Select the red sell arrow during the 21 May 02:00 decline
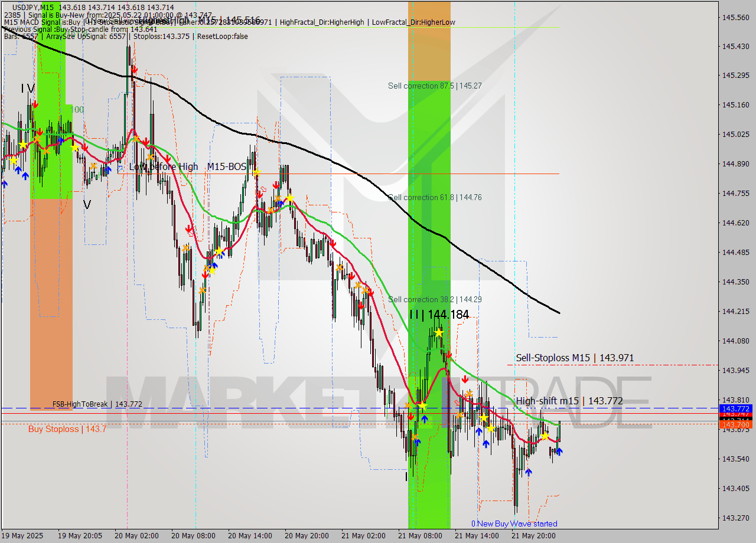This screenshot has width=756, height=543. (352, 276)
